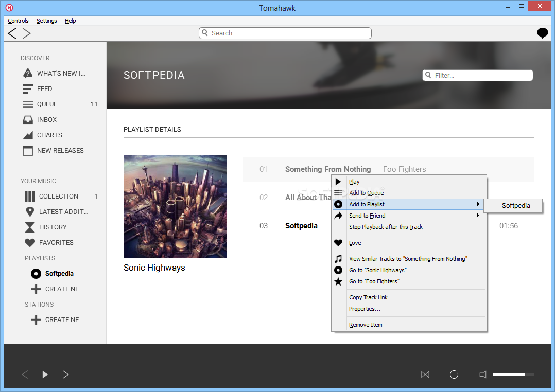Click the Charts icon in sidebar
The image size is (555, 392).
click(28, 135)
